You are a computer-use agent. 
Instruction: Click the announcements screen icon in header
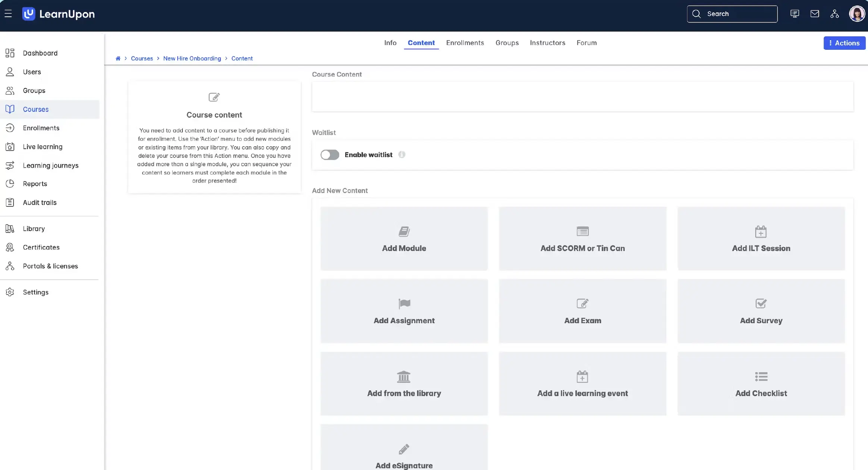795,14
